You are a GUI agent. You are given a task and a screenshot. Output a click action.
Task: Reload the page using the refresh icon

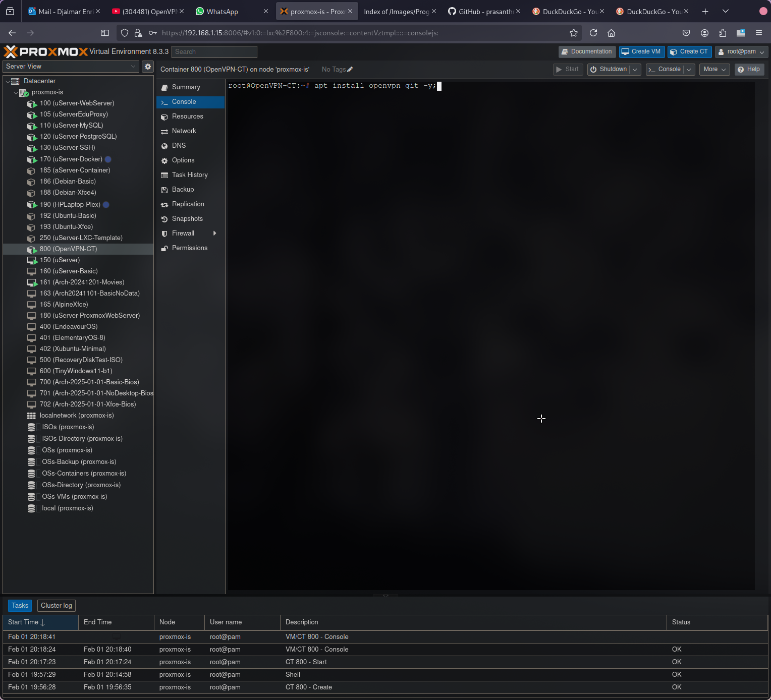tap(593, 33)
